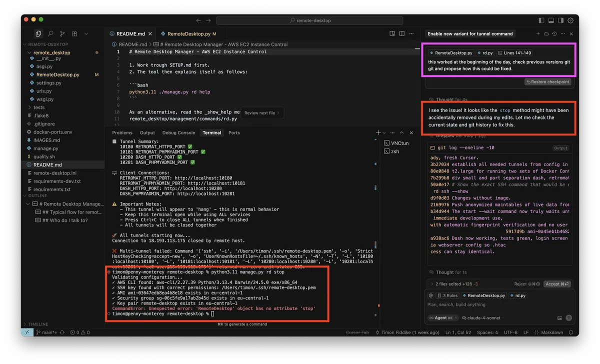Click the Restore checkpoint button
Image resolution: width=600 pixels, height=364 pixels.
[x=548, y=82]
